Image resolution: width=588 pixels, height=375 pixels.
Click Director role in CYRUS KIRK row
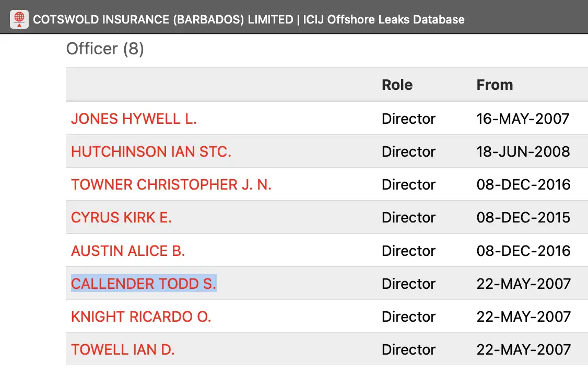pyautogui.click(x=408, y=217)
